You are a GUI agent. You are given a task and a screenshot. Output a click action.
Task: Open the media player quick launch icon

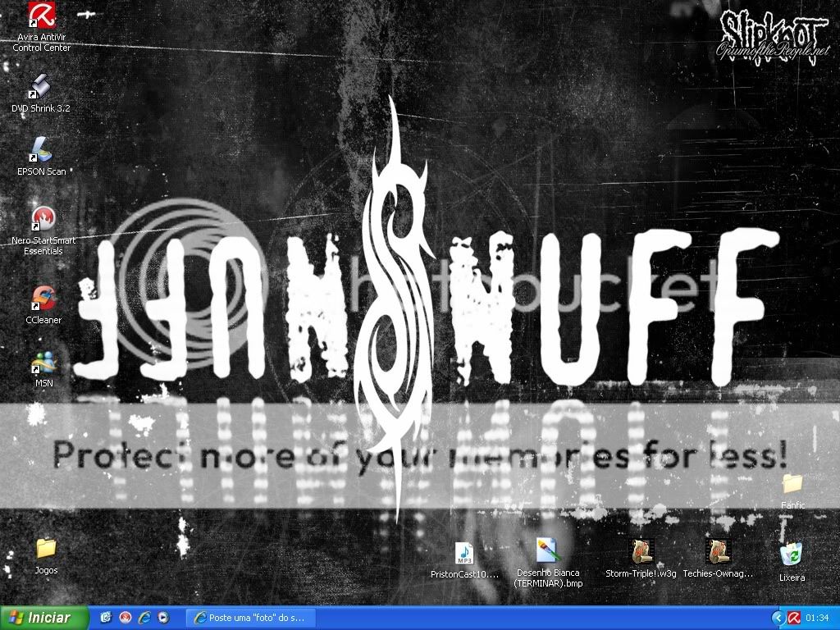click(x=163, y=618)
